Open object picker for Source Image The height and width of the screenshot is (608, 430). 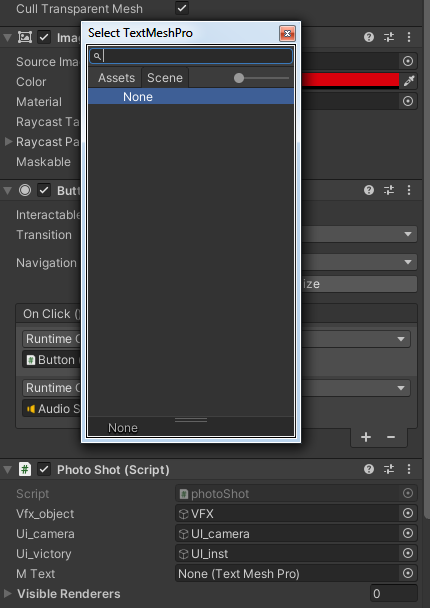[408, 61]
